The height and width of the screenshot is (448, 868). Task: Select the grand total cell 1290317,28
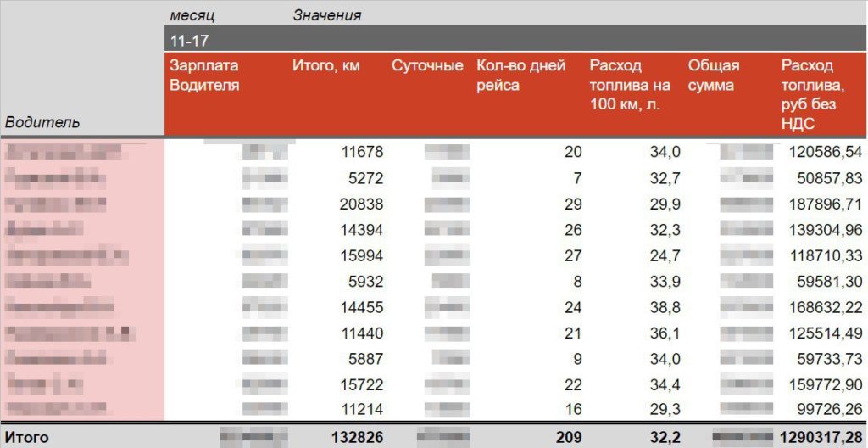[x=821, y=438]
